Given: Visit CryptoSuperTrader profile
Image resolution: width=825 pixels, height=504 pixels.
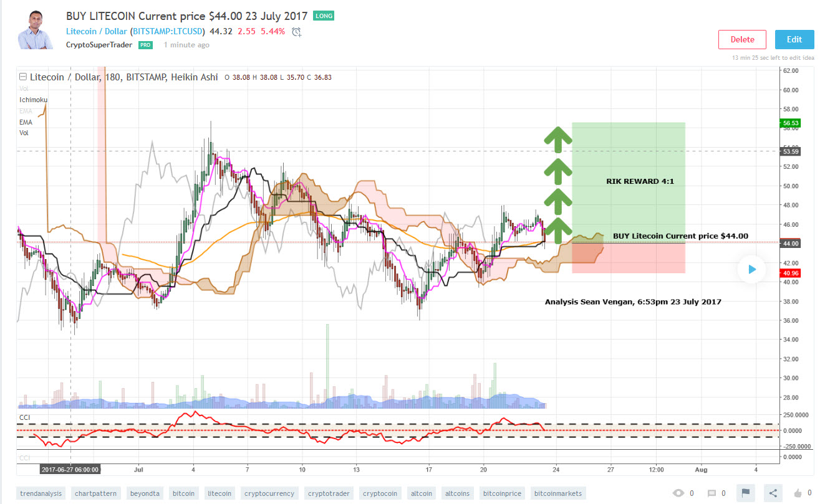Looking at the screenshot, I should point(100,45).
